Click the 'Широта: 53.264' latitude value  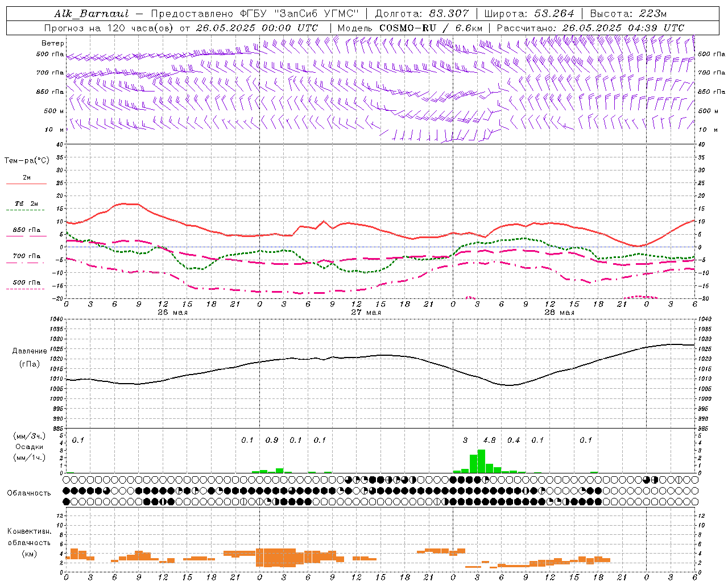click(x=529, y=14)
